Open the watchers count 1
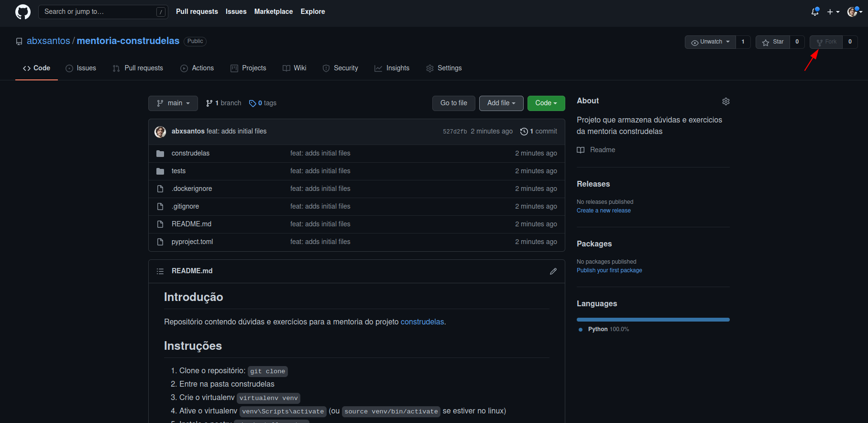The image size is (868, 423). (x=743, y=42)
